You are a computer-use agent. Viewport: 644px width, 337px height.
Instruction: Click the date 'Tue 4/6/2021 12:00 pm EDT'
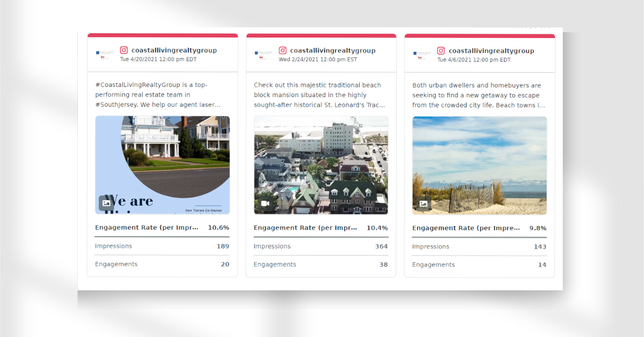tap(474, 60)
